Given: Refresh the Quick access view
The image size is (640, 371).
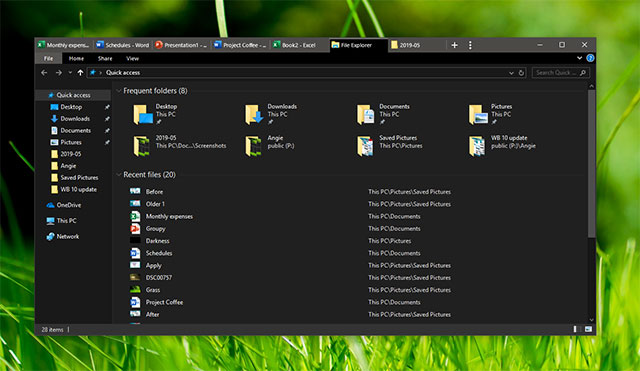Looking at the screenshot, I should (x=521, y=73).
